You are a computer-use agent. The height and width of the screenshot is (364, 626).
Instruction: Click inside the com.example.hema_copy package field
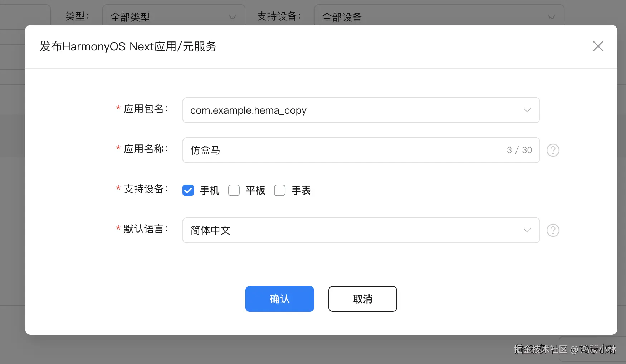pyautogui.click(x=322, y=110)
